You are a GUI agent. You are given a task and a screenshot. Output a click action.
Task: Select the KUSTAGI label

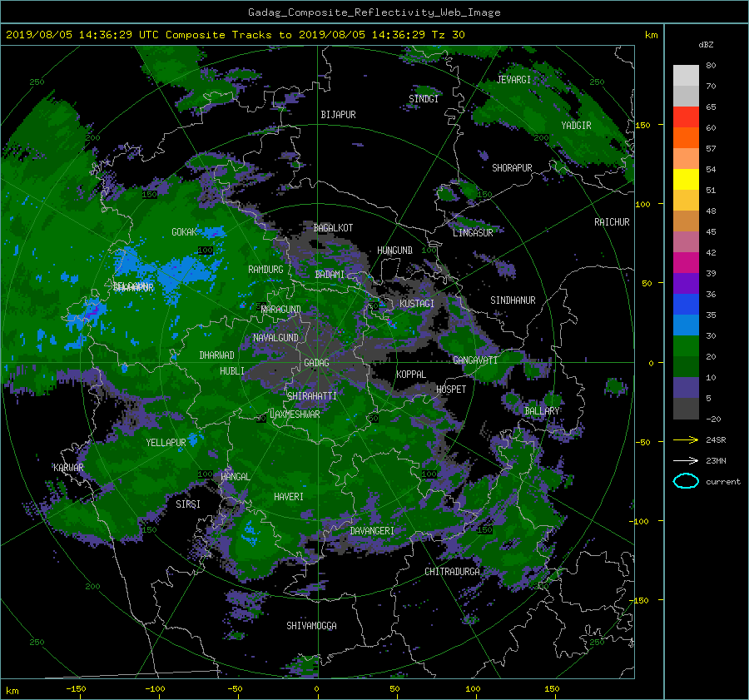tap(417, 304)
